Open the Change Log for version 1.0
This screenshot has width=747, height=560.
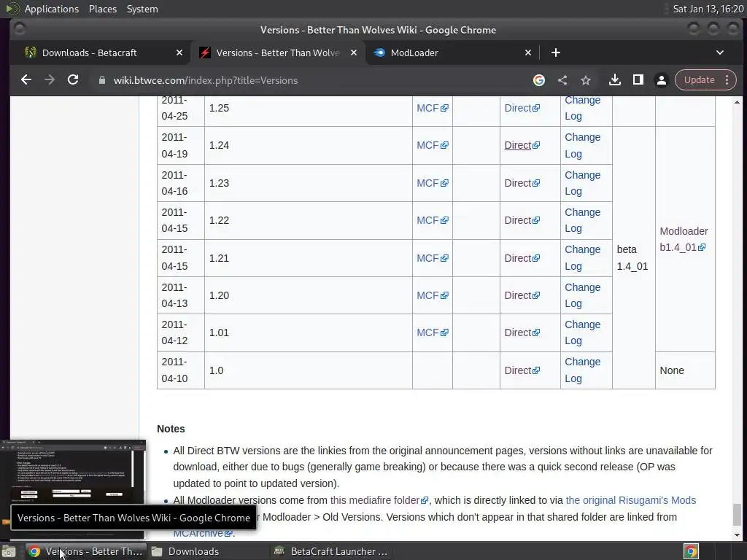tap(582, 370)
